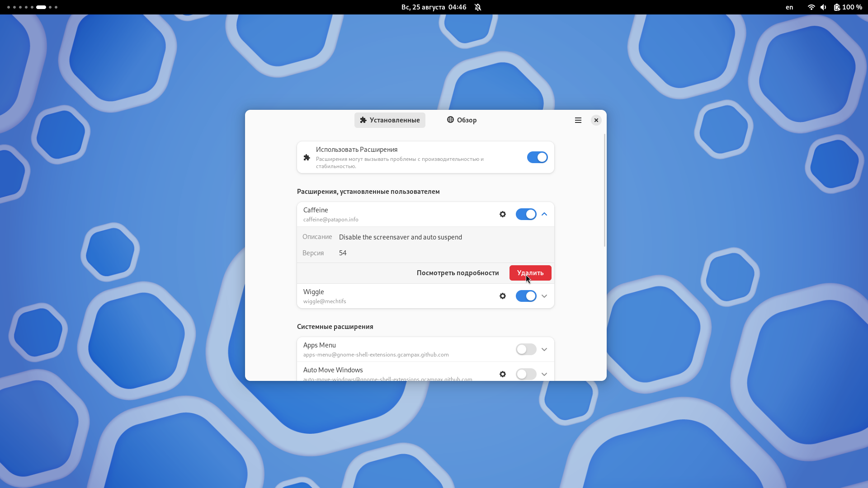The height and width of the screenshot is (488, 868).
Task: Click Посмотреть подробности for Caffeine
Action: pyautogui.click(x=458, y=273)
